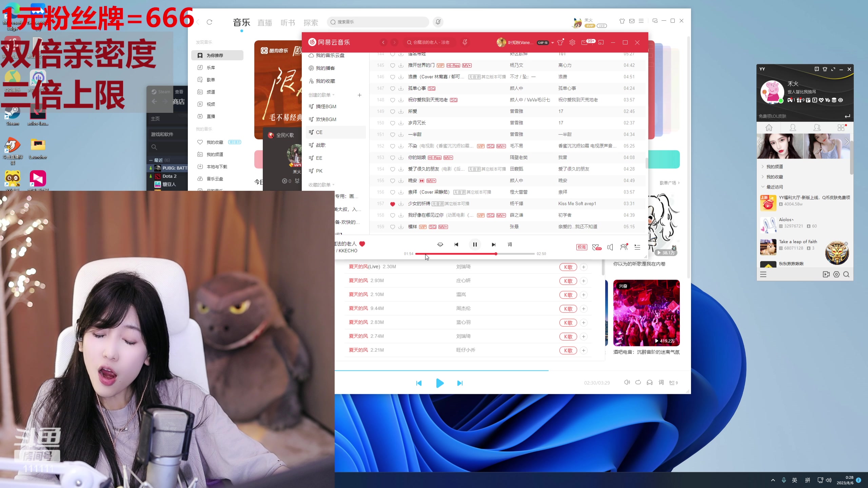Pause playback in NetEase Cloud Music

tap(475, 244)
